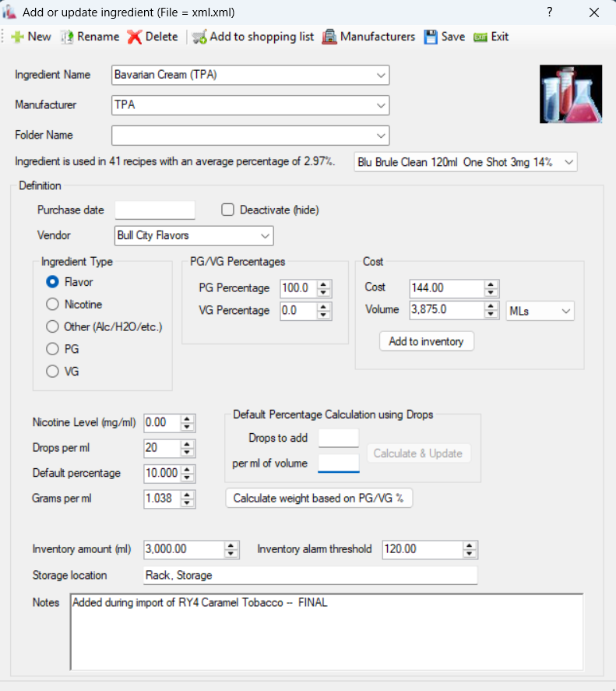Click the Grams per ml 1.038 field
Screen dimensions: 616x691
162,499
